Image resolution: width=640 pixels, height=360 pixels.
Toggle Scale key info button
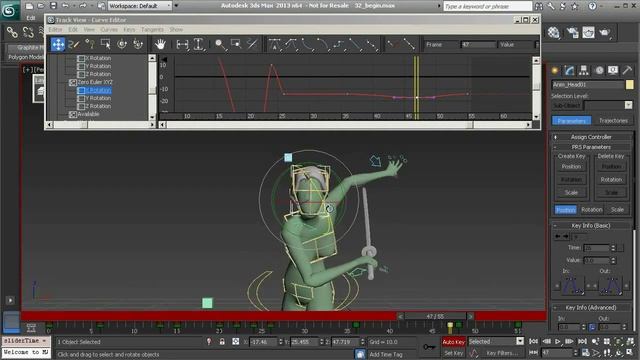[617, 209]
